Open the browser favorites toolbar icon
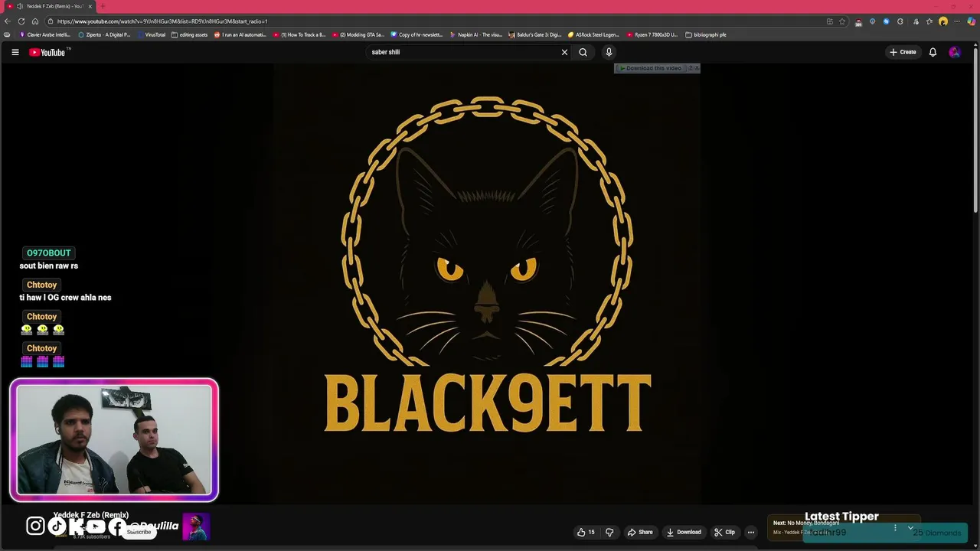Viewport: 980px width, 551px height. (x=929, y=21)
